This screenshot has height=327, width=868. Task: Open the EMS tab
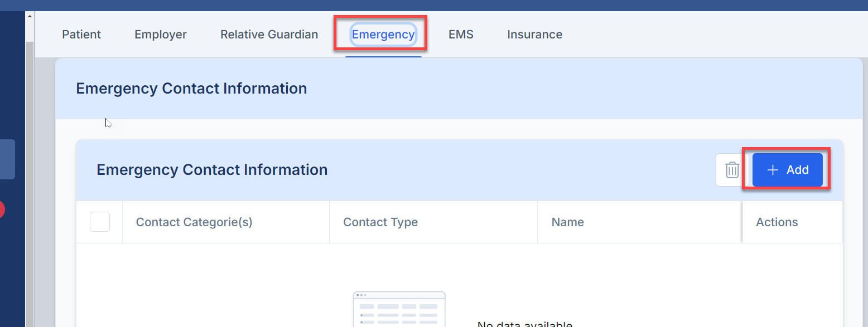461,35
